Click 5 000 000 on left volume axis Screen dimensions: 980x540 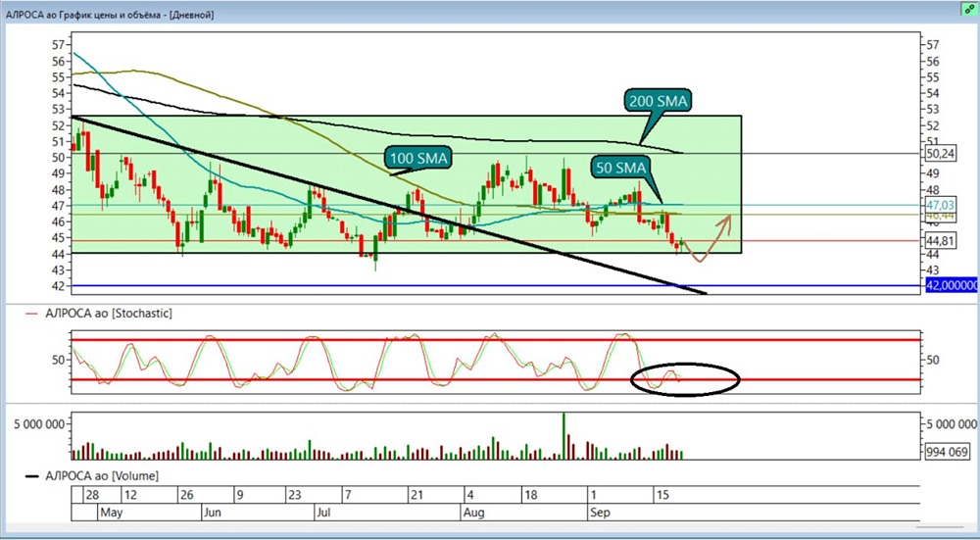40,424
